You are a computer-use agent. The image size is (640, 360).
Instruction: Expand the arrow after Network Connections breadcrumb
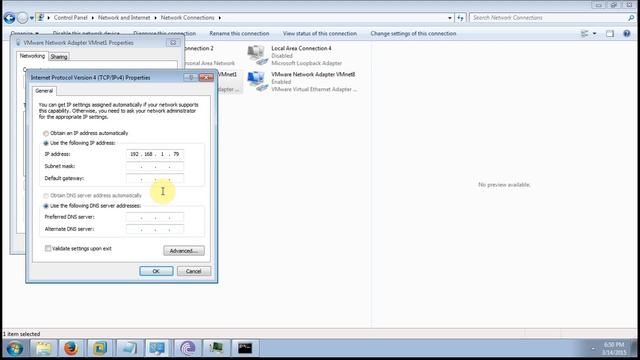point(220,18)
